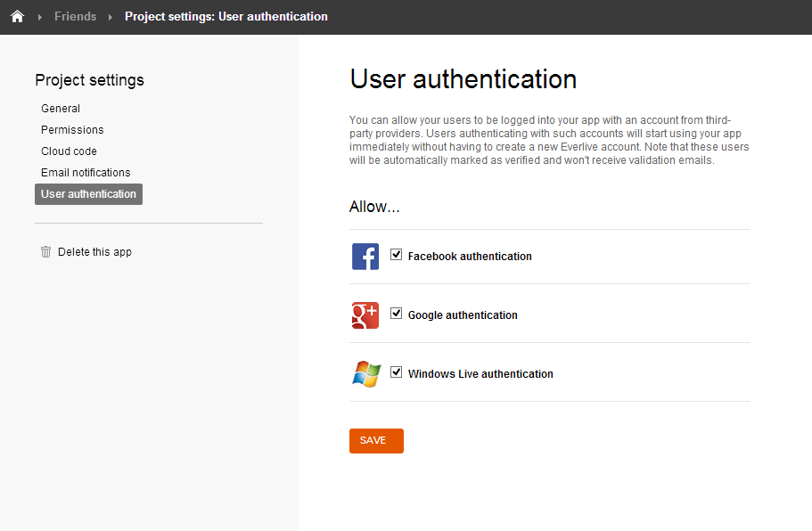The width and height of the screenshot is (812, 531).
Task: Click the Facebook logo icon
Action: point(365,257)
